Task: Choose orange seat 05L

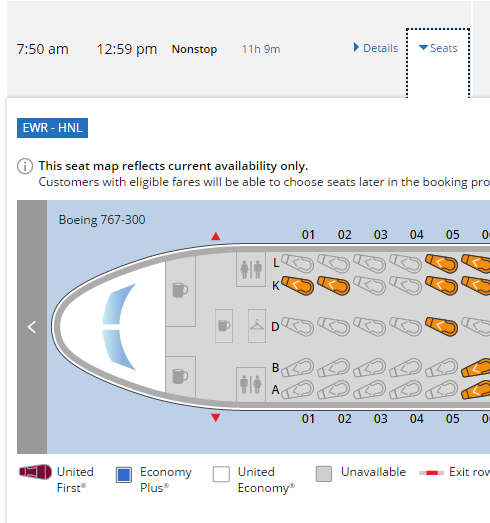Action: point(442,264)
